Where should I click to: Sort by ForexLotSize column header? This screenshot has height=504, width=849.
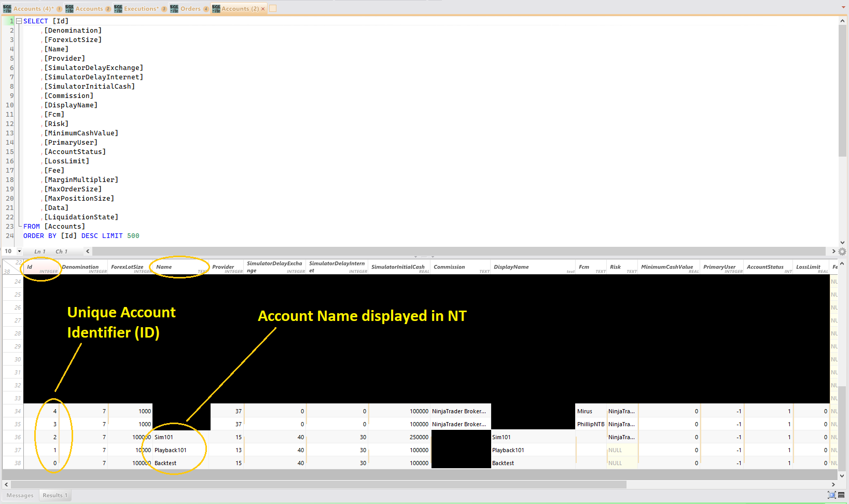[x=131, y=267]
